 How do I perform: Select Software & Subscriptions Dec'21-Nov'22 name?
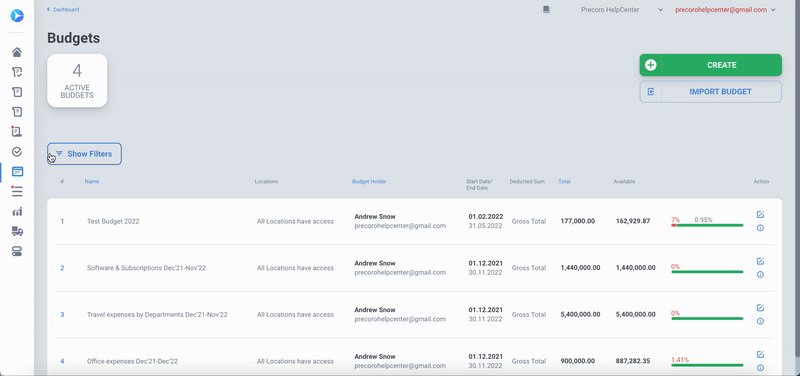[x=146, y=268]
